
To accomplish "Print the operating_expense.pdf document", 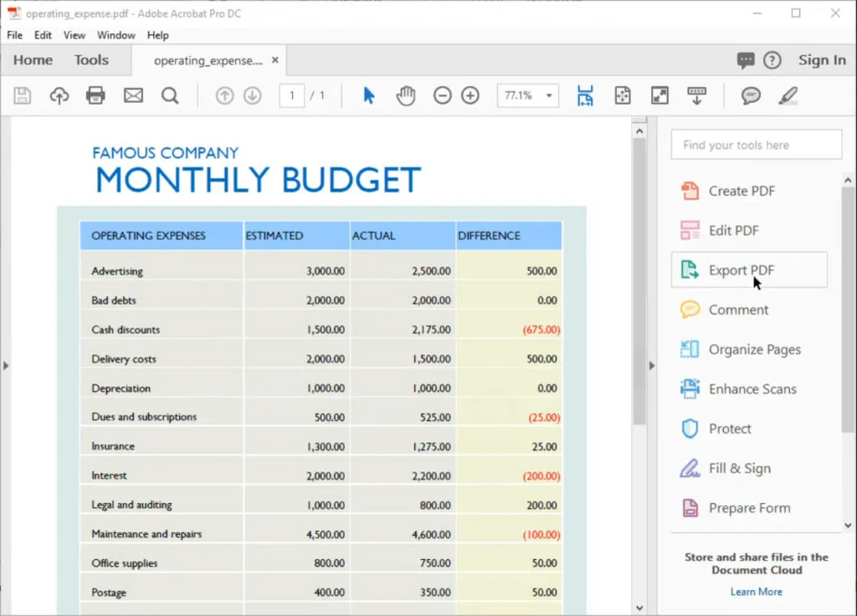I will tap(95, 95).
